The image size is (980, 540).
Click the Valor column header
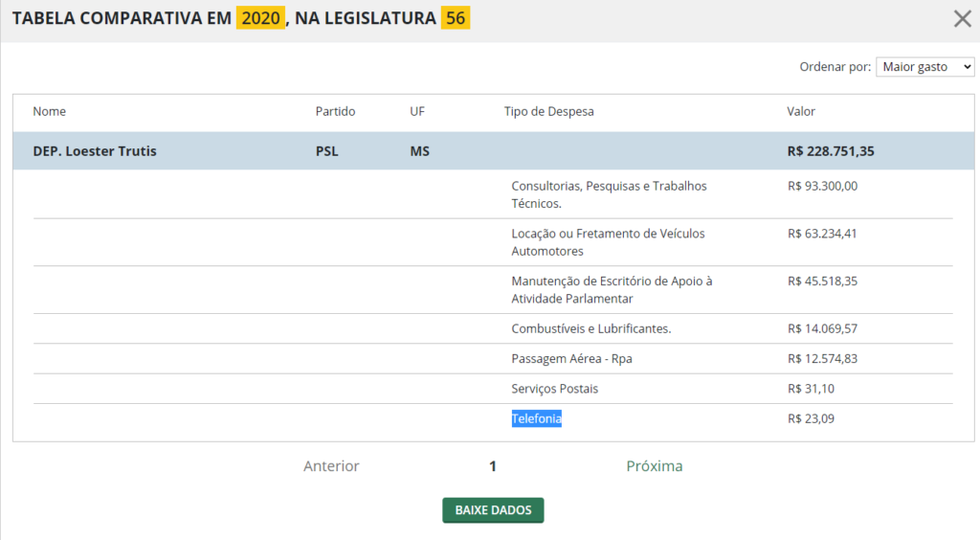click(x=801, y=111)
